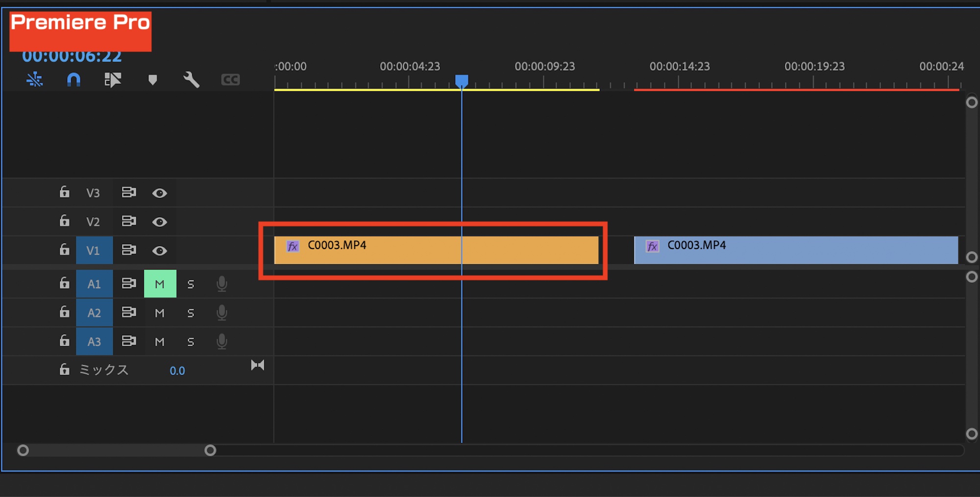Viewport: 980px width, 497px height.
Task: Add a marker to the timeline
Action: 152,79
